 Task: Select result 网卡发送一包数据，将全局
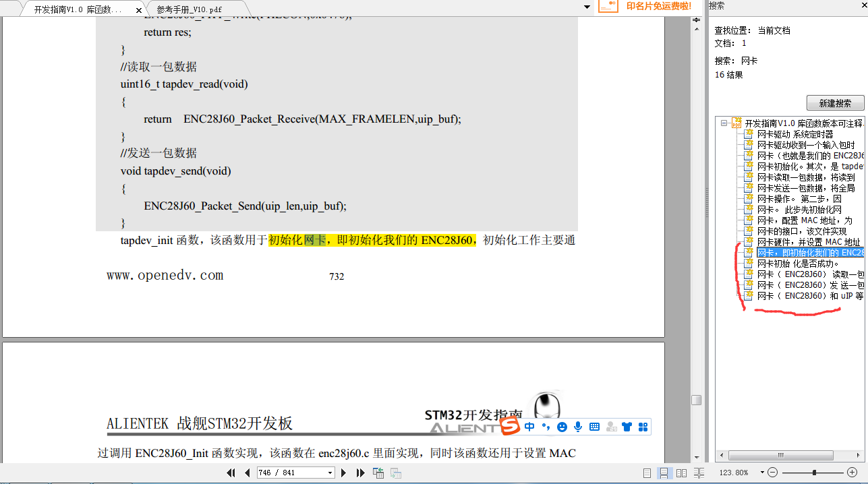pos(806,188)
